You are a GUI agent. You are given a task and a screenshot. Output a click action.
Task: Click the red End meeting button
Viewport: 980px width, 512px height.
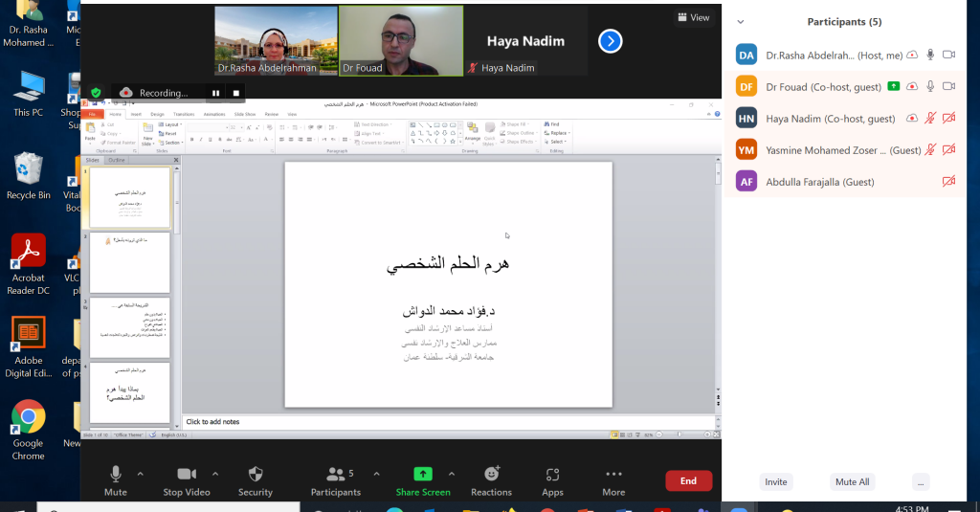point(688,481)
